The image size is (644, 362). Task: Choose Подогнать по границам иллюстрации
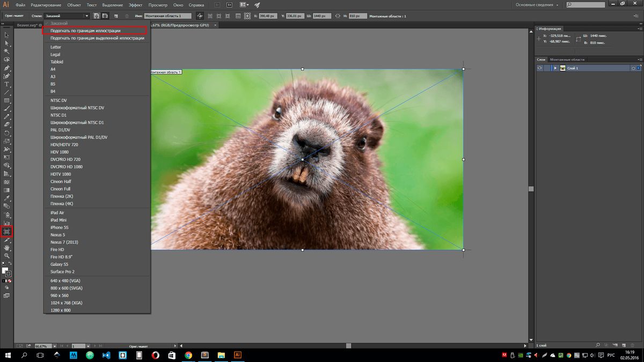pos(97,31)
